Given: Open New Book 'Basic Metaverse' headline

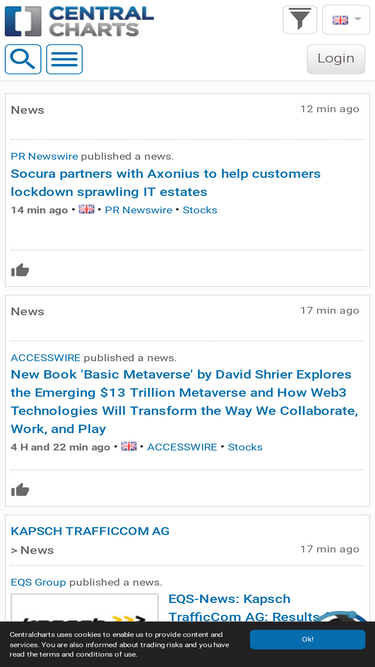Looking at the screenshot, I should click(x=184, y=401).
